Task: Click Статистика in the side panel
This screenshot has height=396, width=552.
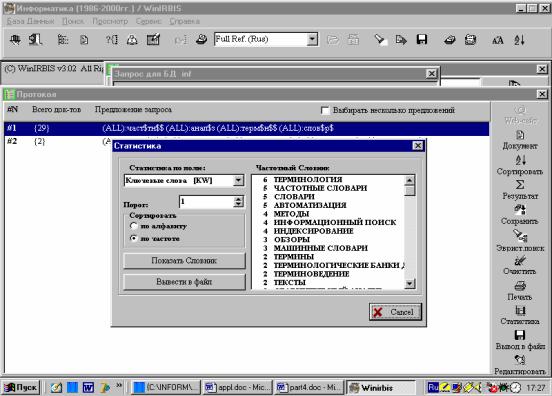Action: 520,315
